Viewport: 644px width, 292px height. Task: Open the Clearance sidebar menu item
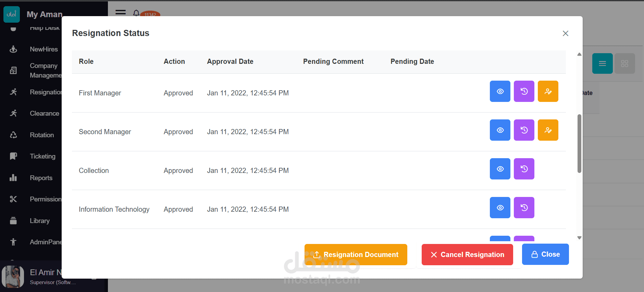coord(44,113)
